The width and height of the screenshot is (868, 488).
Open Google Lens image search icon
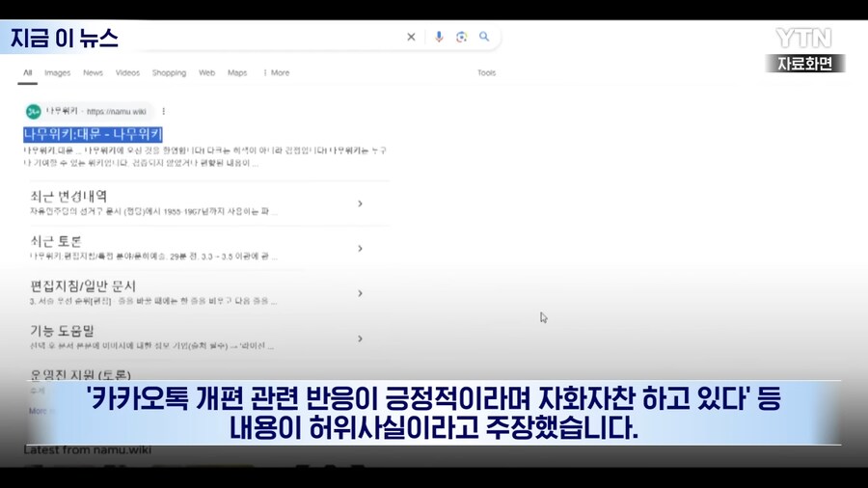(462, 38)
